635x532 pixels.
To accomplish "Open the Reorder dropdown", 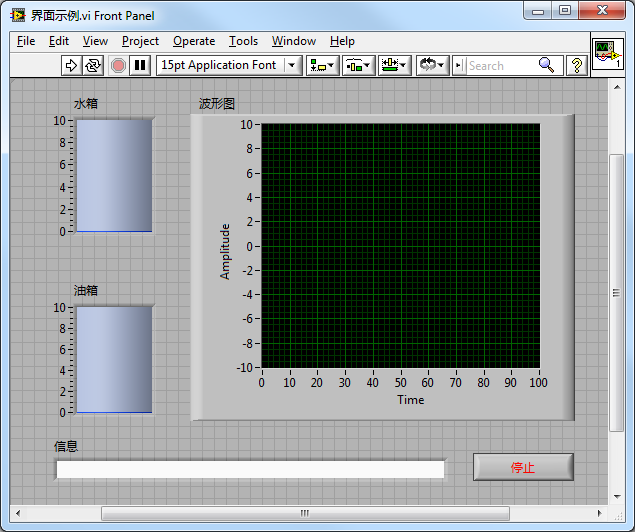I will [x=431, y=65].
